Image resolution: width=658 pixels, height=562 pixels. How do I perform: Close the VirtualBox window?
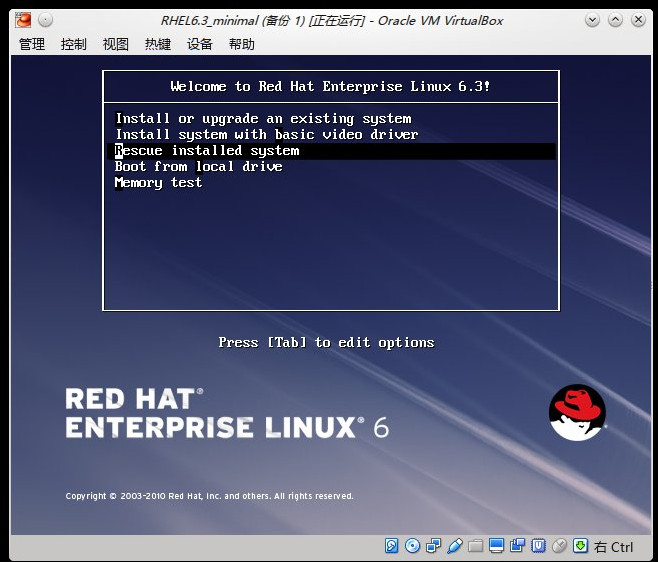pos(638,20)
